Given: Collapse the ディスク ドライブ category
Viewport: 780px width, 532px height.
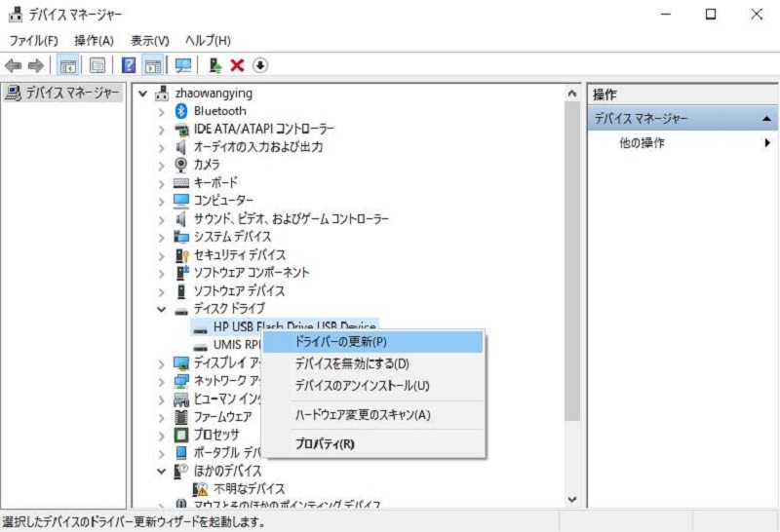Looking at the screenshot, I should tap(161, 309).
